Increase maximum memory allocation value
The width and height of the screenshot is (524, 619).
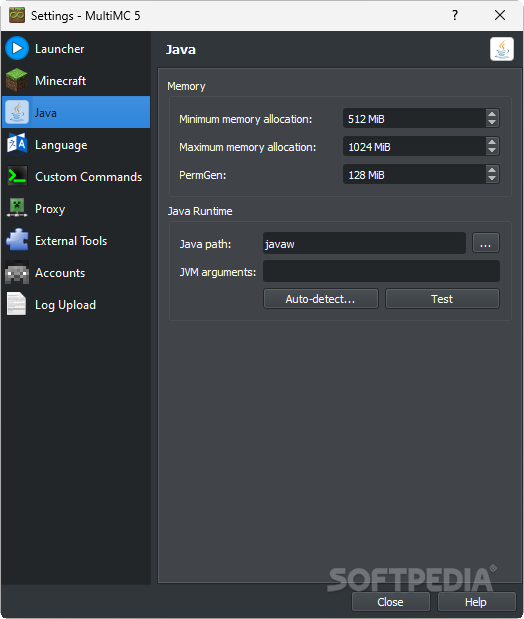(492, 142)
